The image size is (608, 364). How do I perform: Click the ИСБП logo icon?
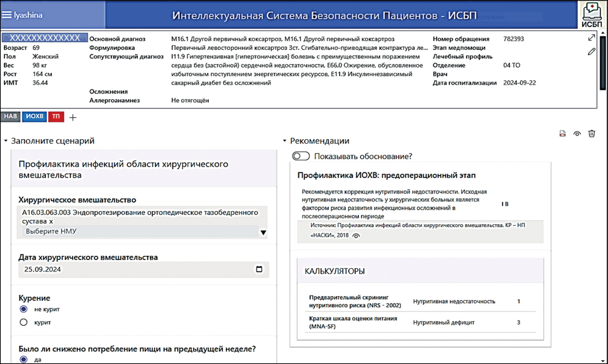[x=592, y=15]
